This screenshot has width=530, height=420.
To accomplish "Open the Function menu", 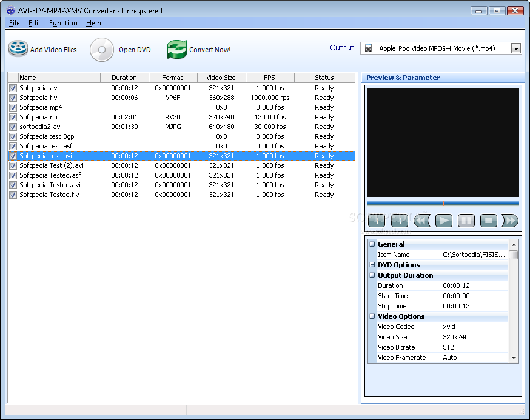I will [x=63, y=23].
